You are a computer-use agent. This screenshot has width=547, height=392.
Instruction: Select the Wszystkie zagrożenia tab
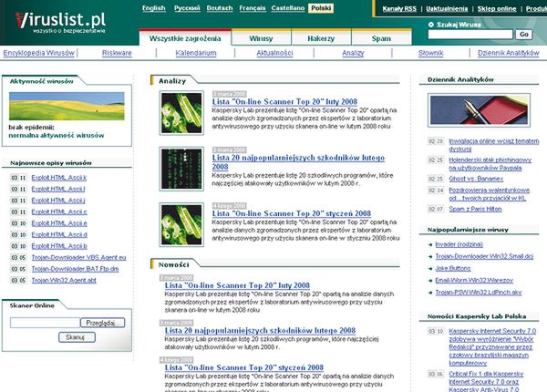[185, 38]
